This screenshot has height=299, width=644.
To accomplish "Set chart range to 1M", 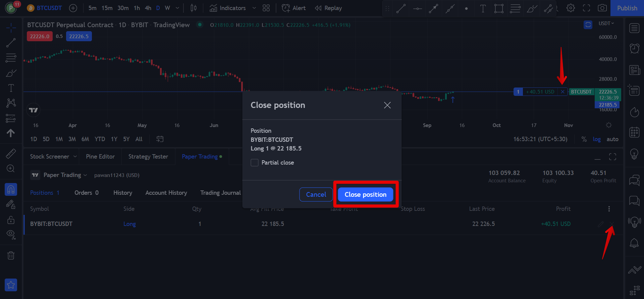I will point(59,139).
